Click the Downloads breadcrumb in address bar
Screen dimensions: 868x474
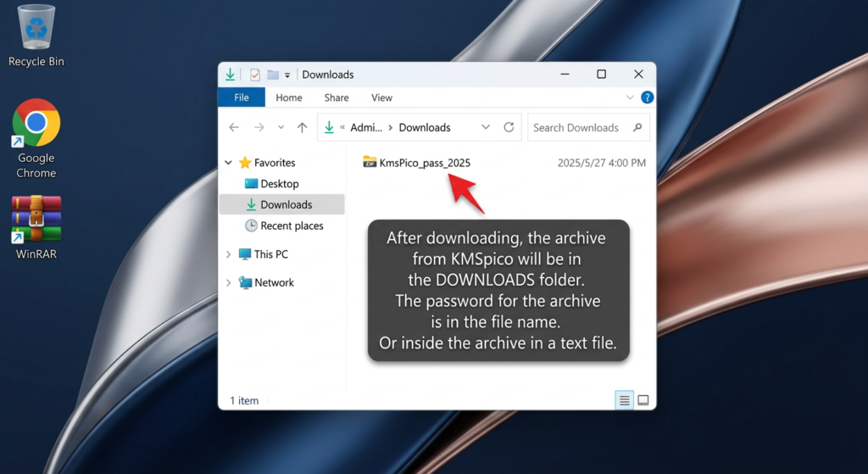pyautogui.click(x=425, y=127)
